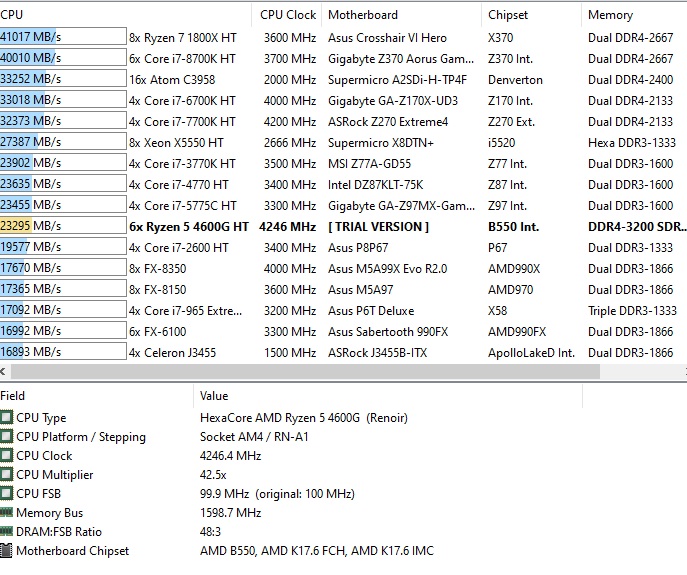This screenshot has width=687, height=575.
Task: Click the CPU Clock field icon
Action: [x=6, y=455]
